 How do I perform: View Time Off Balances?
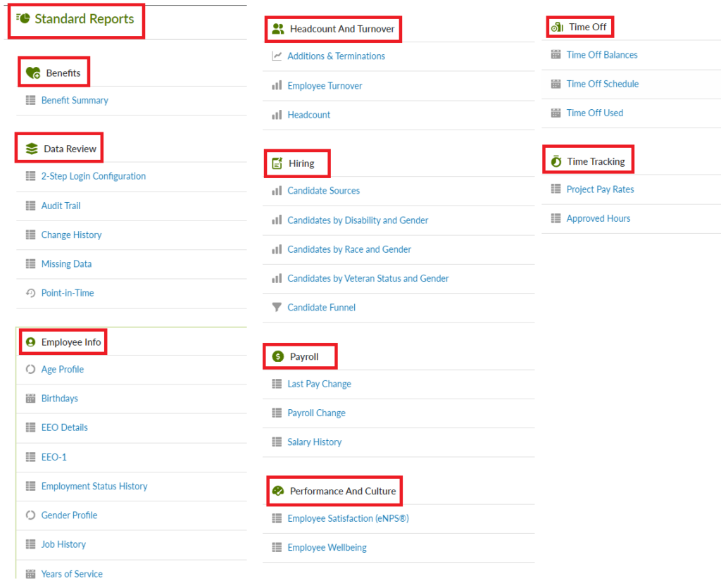tap(602, 54)
